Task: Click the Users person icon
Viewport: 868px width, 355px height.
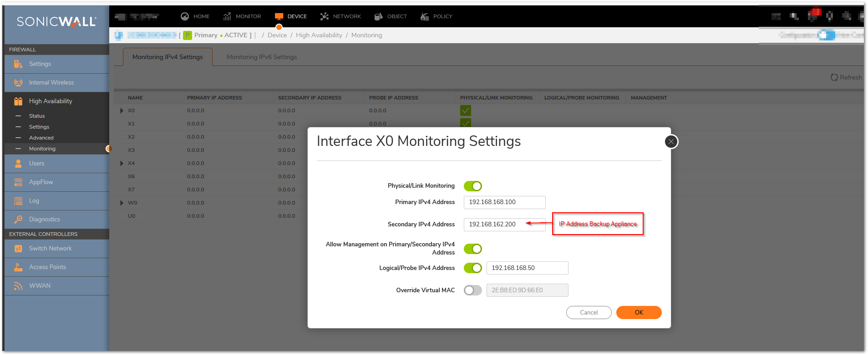Action: (18, 164)
